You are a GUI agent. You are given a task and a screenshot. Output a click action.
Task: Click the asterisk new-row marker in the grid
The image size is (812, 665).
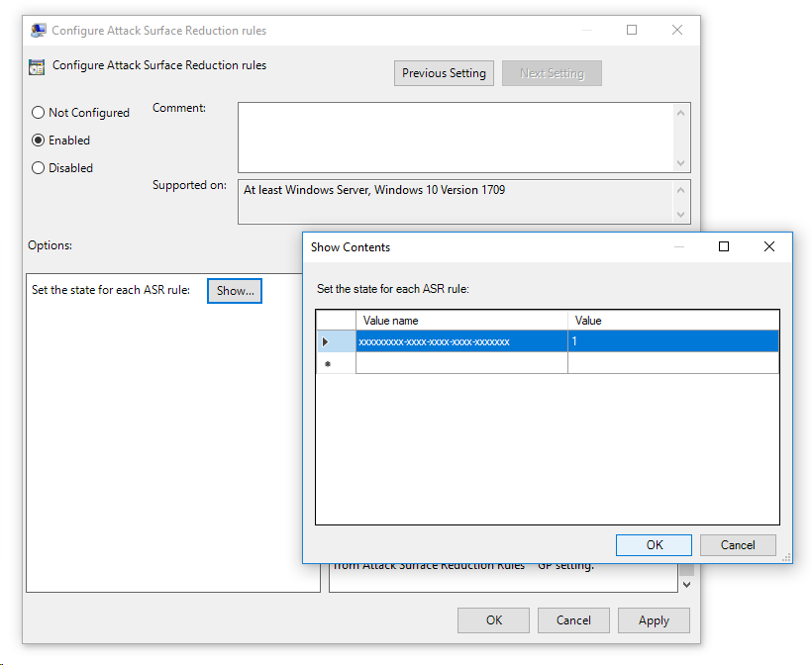[x=327, y=364]
